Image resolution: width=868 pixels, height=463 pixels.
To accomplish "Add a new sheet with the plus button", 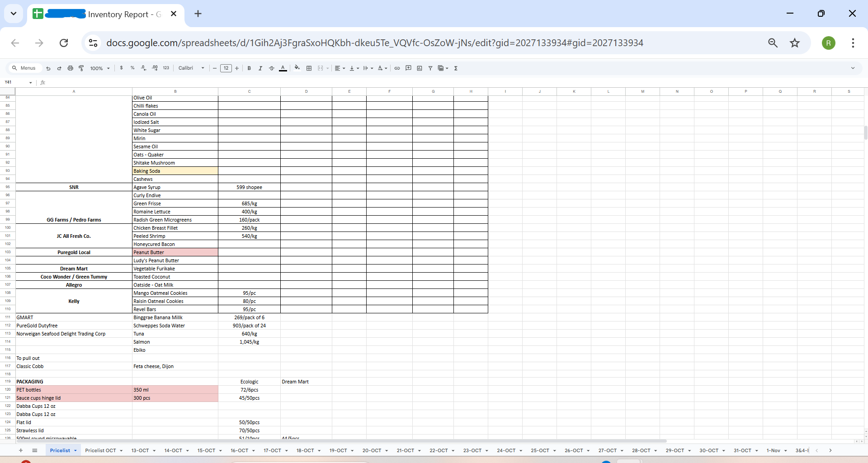I will 20,450.
